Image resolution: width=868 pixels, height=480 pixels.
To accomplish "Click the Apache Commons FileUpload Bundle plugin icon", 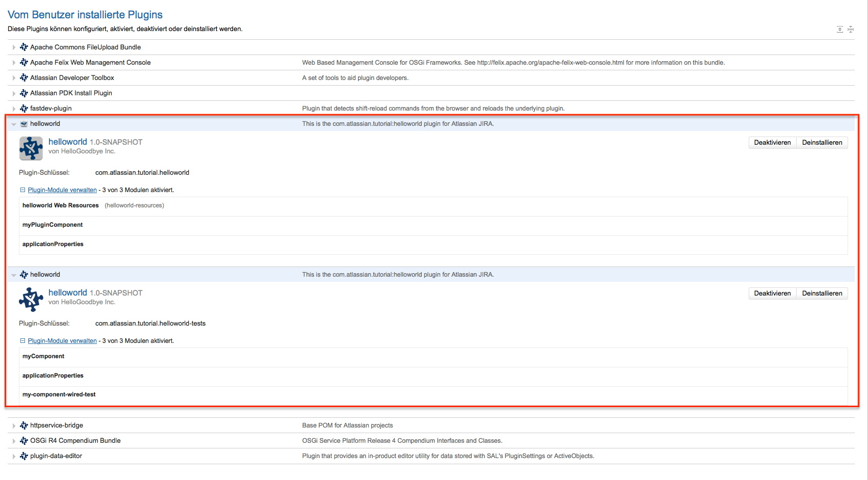I will tap(24, 47).
